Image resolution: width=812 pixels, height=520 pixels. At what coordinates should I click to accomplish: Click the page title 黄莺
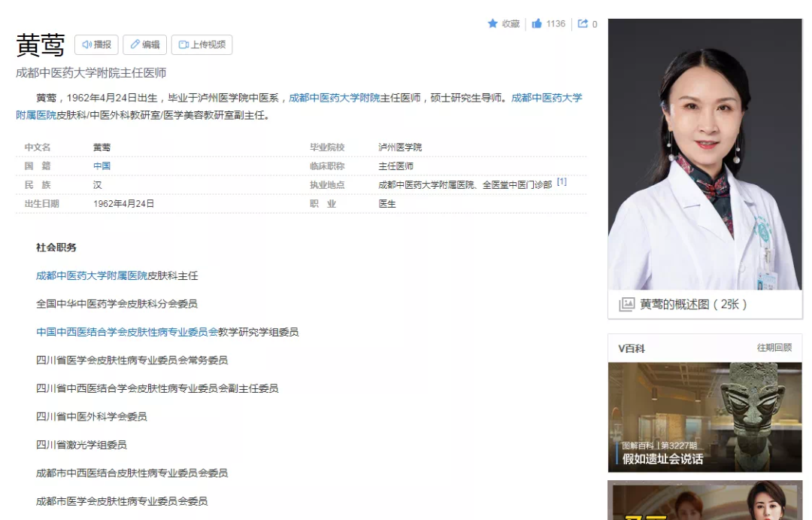click(x=41, y=45)
